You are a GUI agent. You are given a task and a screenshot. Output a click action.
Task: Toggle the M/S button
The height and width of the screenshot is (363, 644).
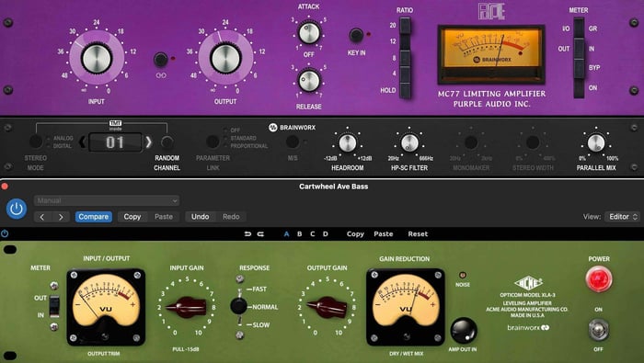292,142
